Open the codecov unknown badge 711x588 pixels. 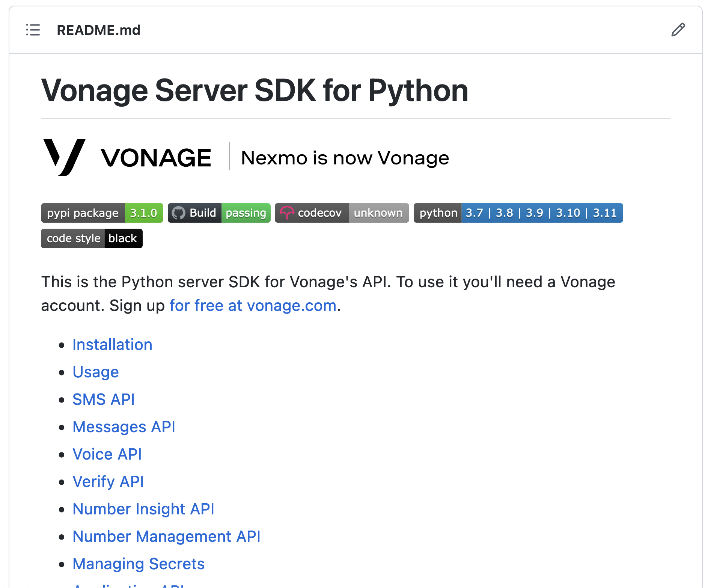(342, 213)
